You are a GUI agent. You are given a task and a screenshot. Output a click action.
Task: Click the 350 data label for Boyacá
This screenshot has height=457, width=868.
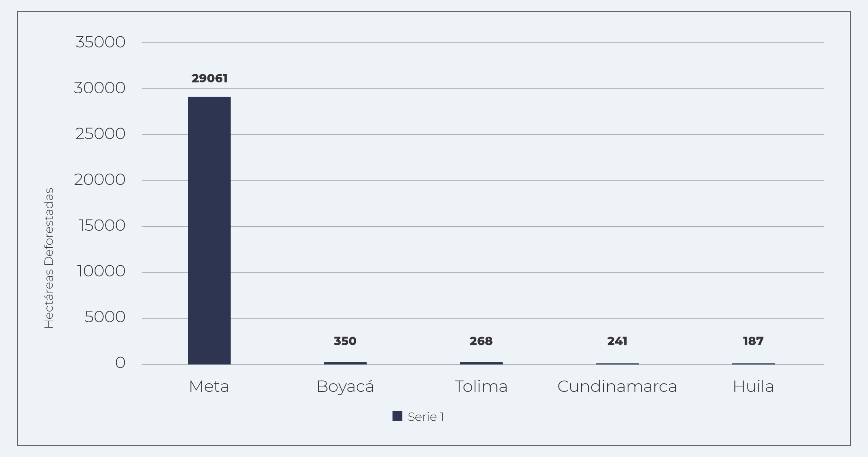point(345,341)
